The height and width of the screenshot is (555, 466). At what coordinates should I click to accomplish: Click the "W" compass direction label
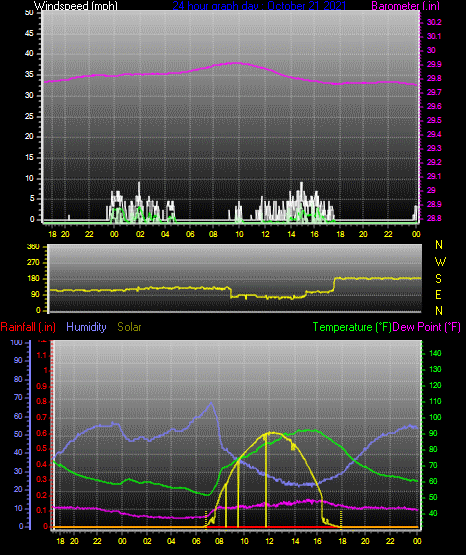pos(440,262)
